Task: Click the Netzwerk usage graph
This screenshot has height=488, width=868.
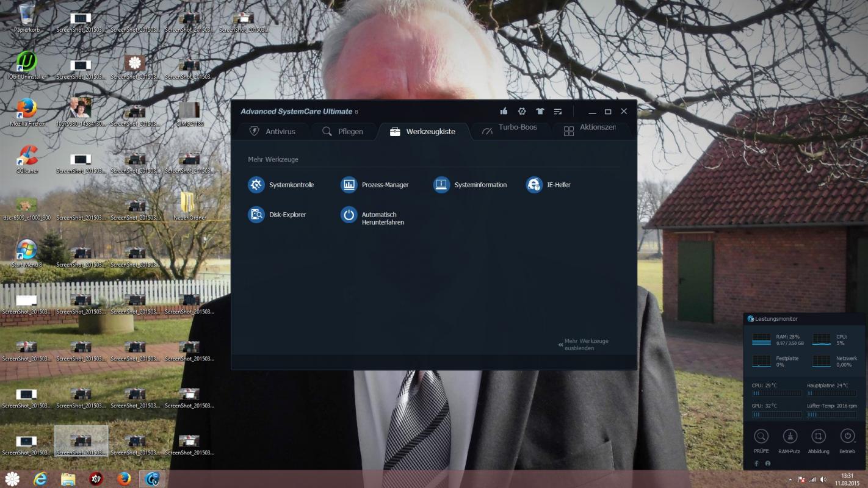Action: (x=821, y=361)
